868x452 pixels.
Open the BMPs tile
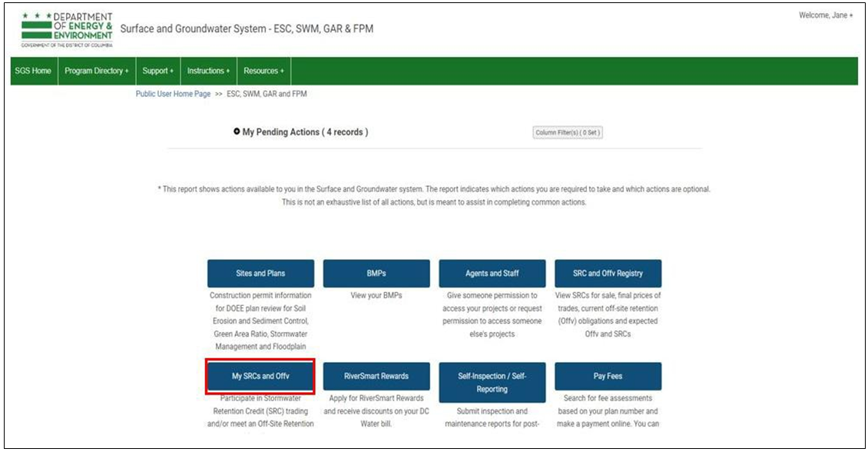point(376,273)
